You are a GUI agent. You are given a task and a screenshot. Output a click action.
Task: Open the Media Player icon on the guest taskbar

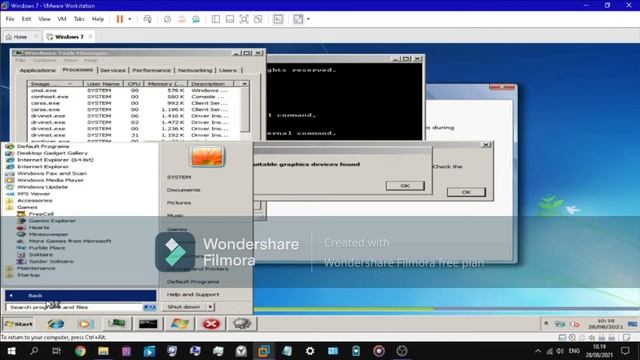(85, 324)
